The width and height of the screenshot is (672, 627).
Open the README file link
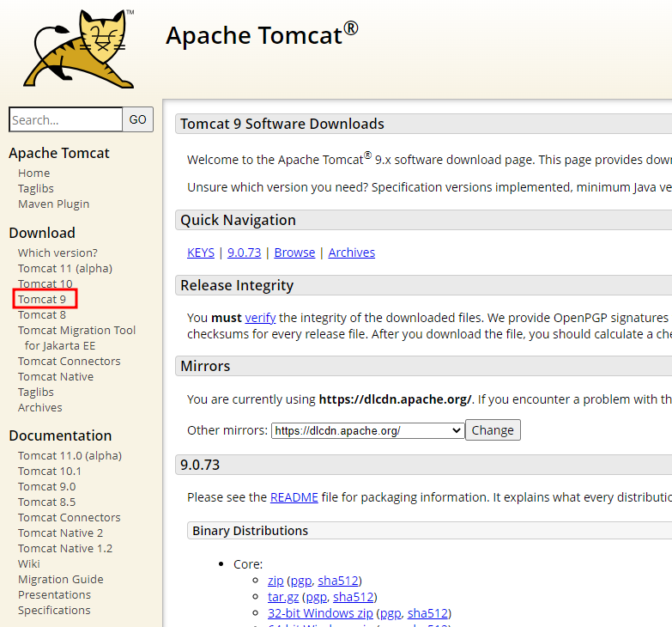(294, 497)
